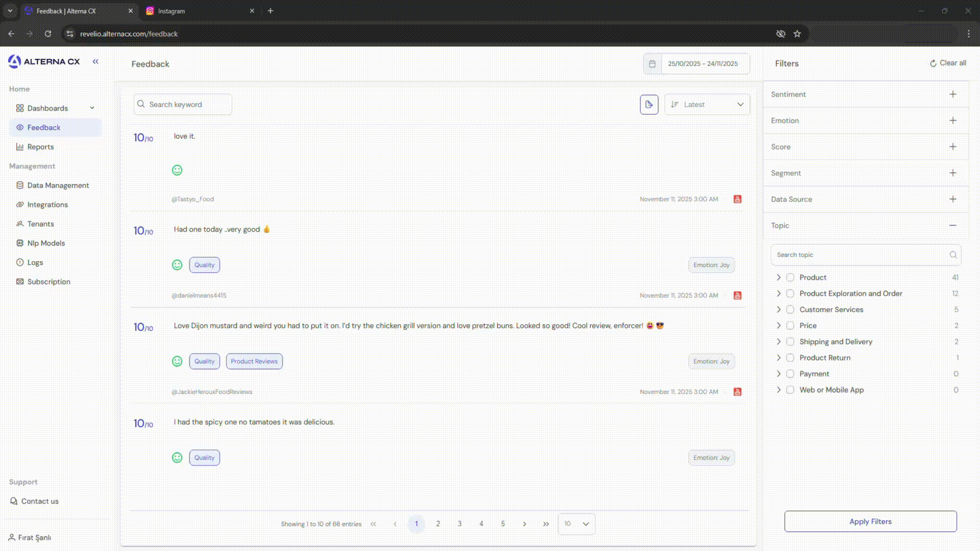
Task: Click the Clear all refresh icon
Action: click(933, 63)
